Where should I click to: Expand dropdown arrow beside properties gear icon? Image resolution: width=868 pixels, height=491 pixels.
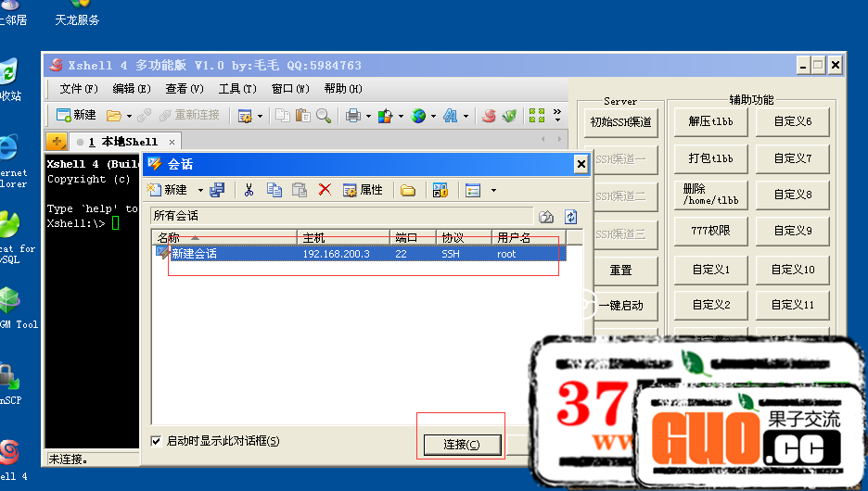point(260,116)
